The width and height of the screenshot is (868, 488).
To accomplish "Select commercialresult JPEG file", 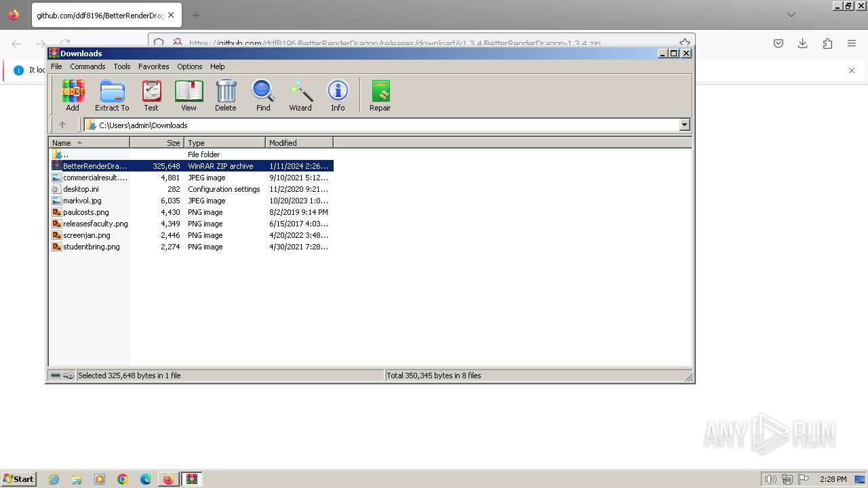I will [192, 178].
